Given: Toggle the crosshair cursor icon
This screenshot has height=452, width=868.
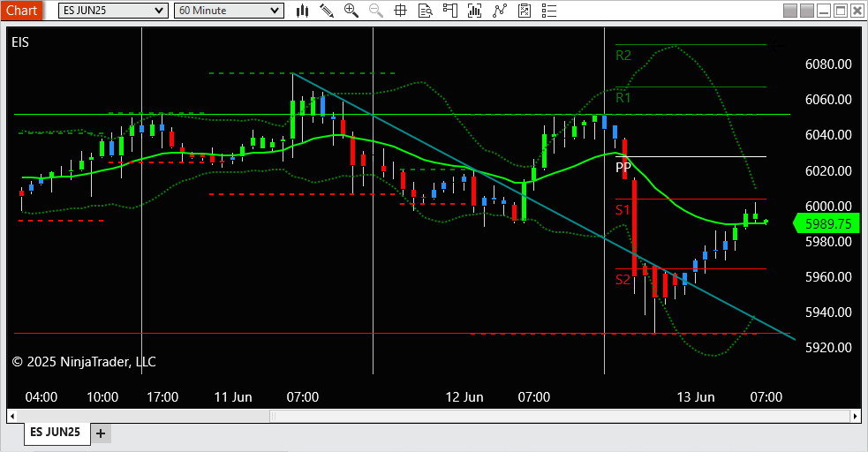Looking at the screenshot, I should 400,11.
